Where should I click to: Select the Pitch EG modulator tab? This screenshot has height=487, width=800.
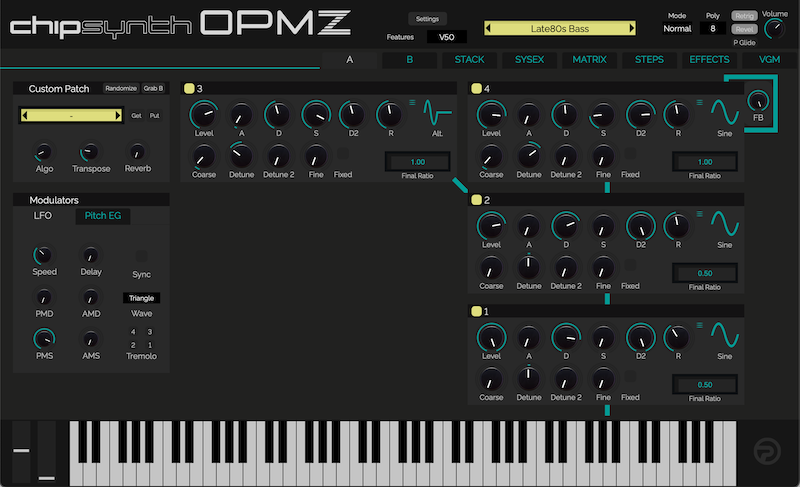coord(103,216)
